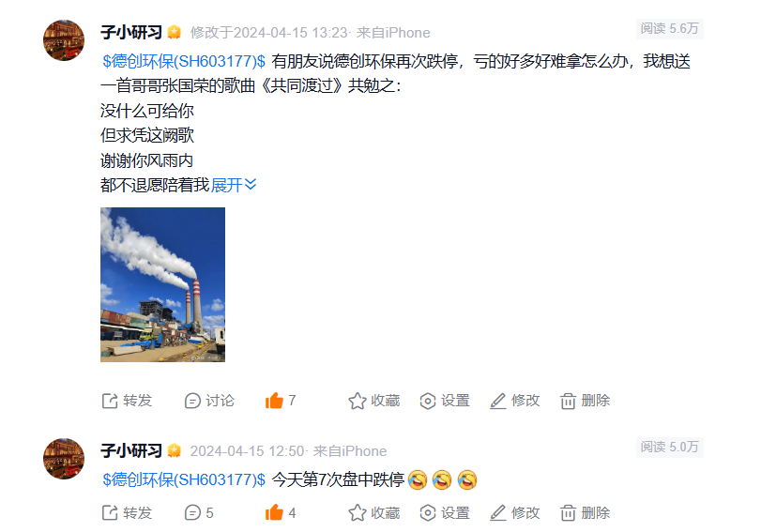This screenshot has height=532, width=761.
Task: Open 设置 settings for the first post
Action: [445, 401]
